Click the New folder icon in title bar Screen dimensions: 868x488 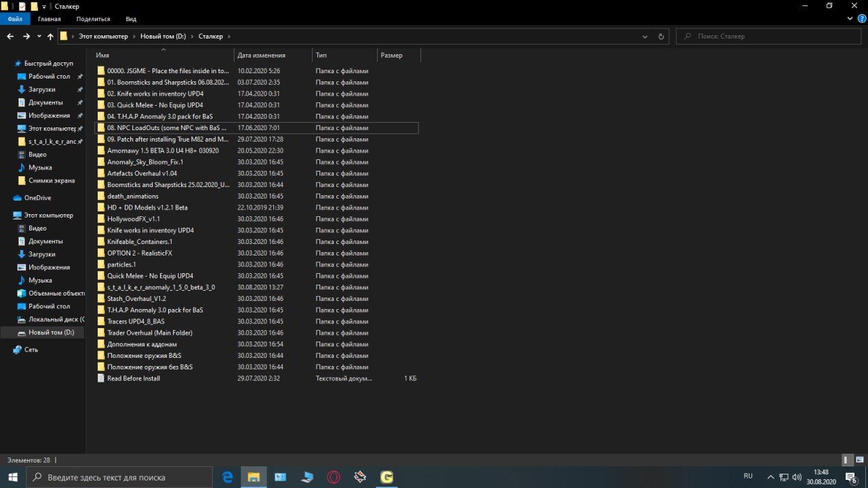tap(34, 6)
